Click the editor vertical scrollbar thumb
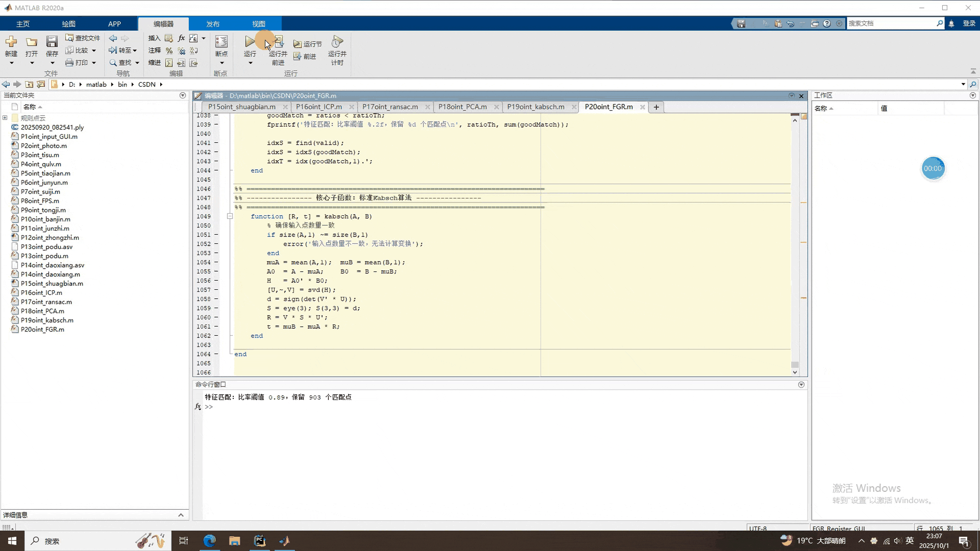This screenshot has width=980, height=551. 795,365
